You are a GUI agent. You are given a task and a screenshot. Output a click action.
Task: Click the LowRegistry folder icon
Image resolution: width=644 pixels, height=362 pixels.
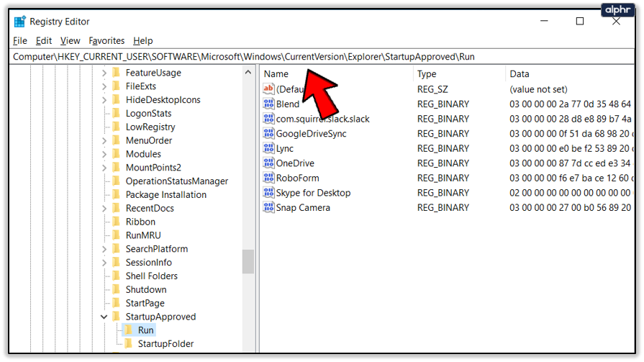(117, 127)
